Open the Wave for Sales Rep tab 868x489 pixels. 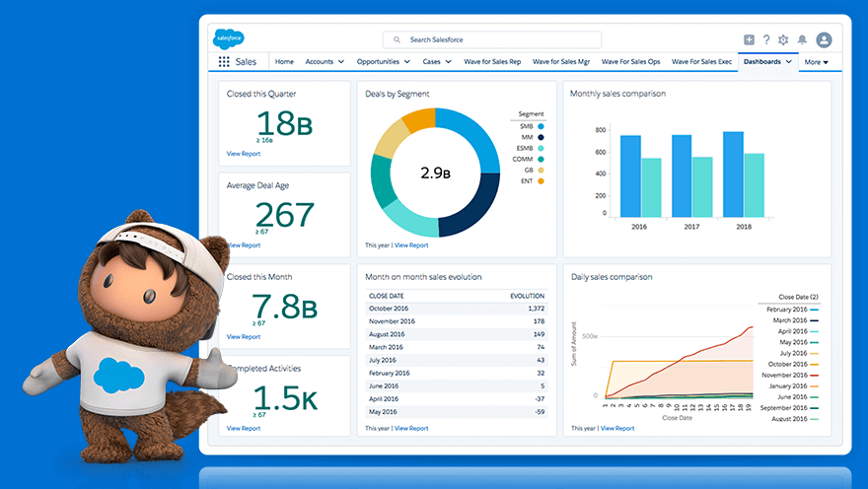tap(492, 62)
